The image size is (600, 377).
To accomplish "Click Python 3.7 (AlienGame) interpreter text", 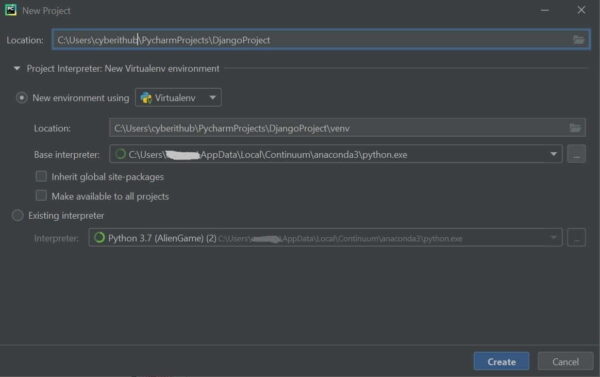I will point(162,238).
